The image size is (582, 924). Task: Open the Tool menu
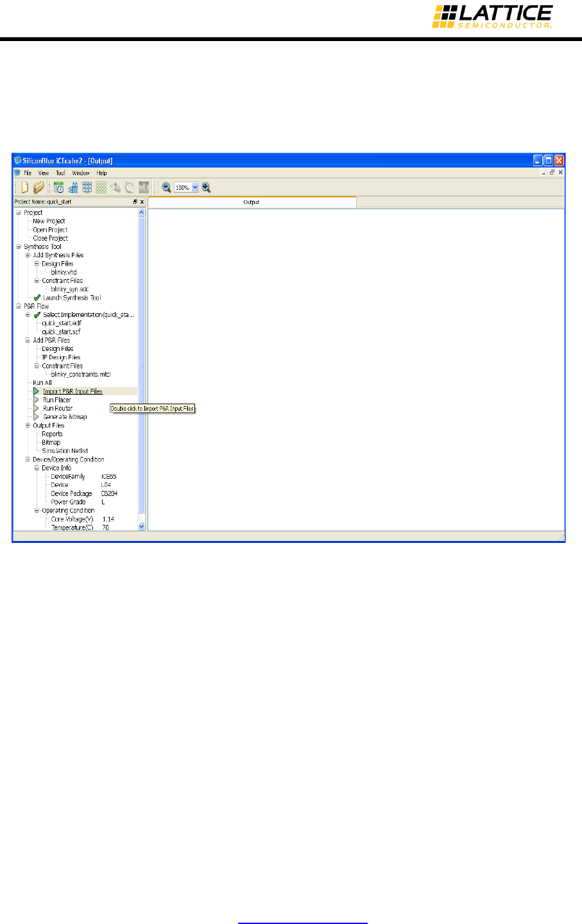[x=60, y=173]
